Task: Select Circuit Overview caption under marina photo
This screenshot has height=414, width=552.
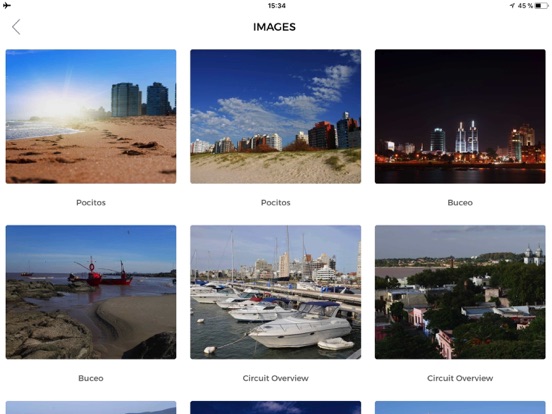Action: (275, 378)
